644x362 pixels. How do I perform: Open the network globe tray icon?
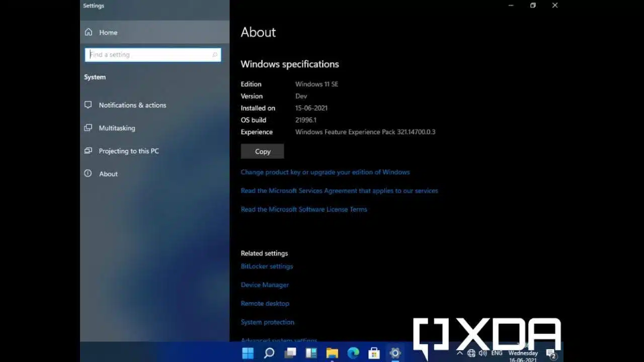pyautogui.click(x=471, y=353)
